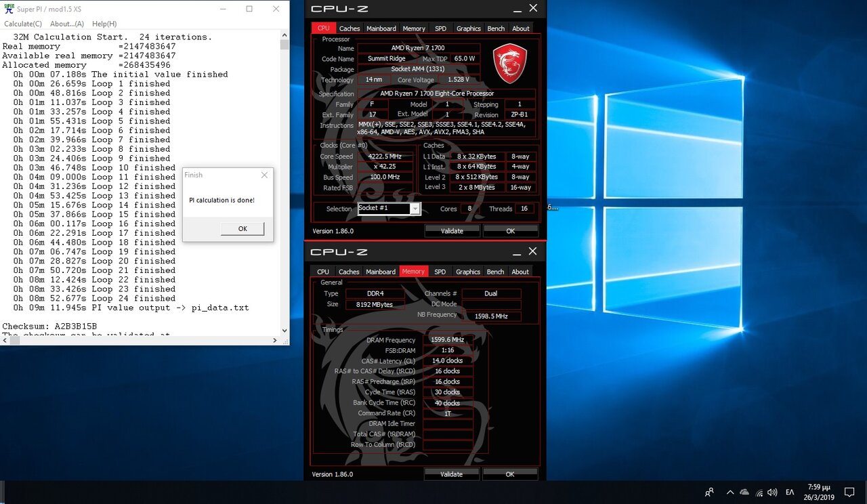This screenshot has height=504, width=867.
Task: Open the volume speaker tray icon
Action: click(773, 492)
